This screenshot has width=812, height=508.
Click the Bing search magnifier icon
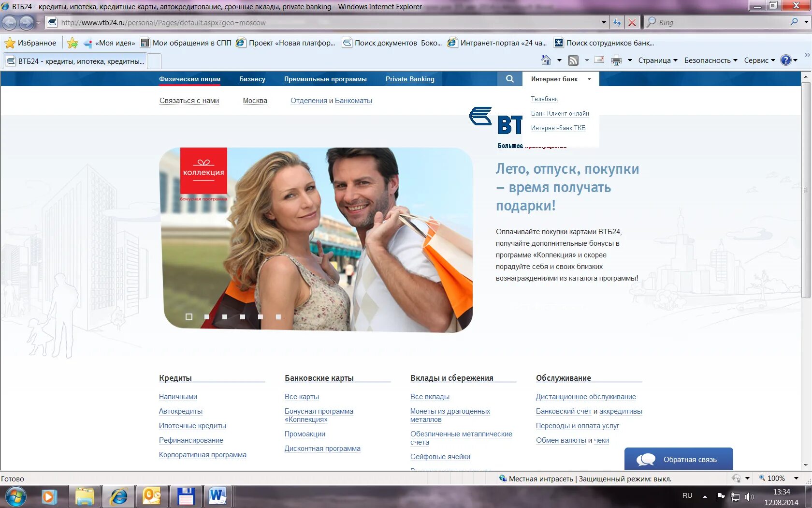[x=794, y=22]
